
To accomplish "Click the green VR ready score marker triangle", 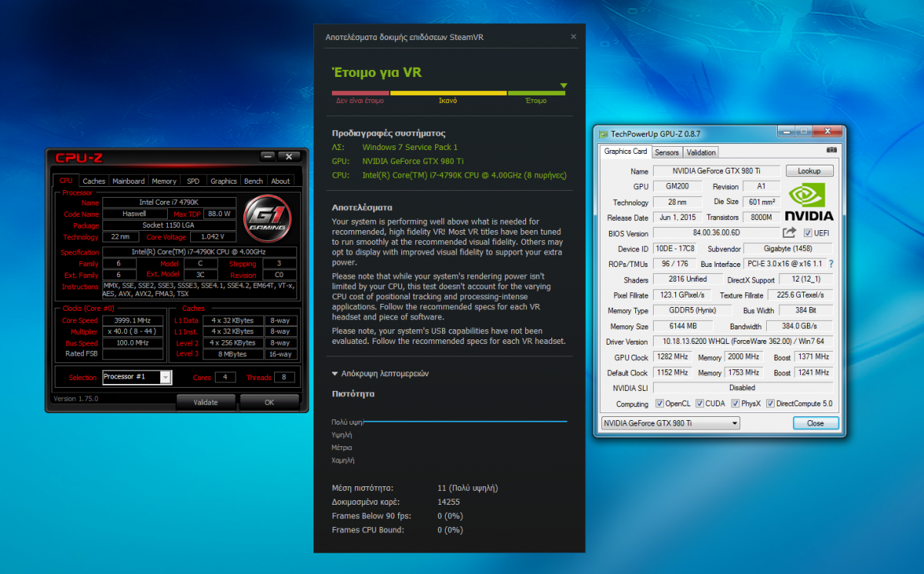I will click(564, 85).
